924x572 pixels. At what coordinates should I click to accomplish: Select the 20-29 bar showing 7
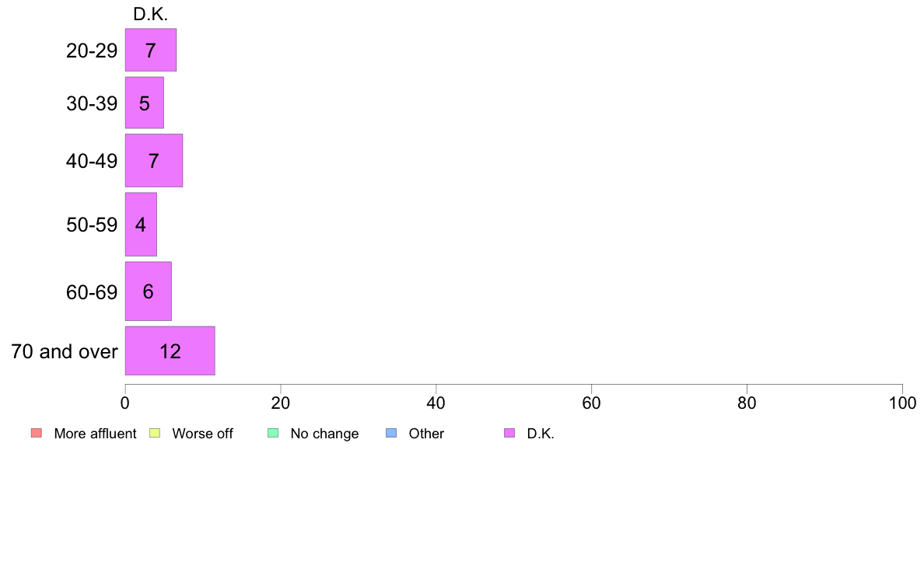pos(151,50)
